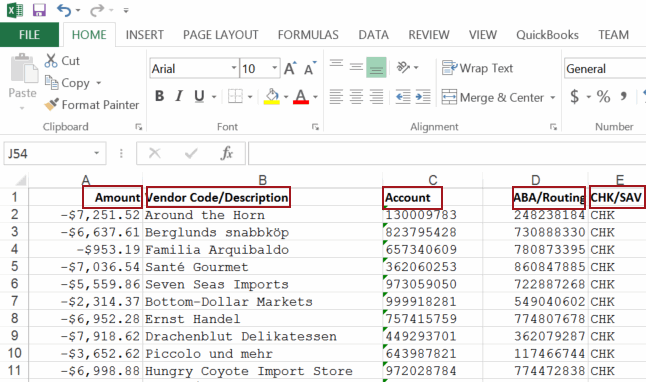
Task: Open the TEAM tab
Action: click(x=613, y=35)
